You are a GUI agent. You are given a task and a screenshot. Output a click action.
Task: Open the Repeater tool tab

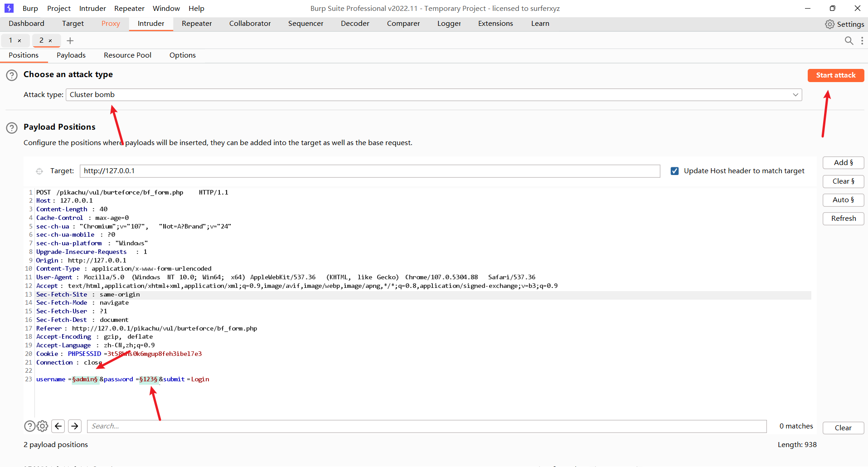(197, 24)
